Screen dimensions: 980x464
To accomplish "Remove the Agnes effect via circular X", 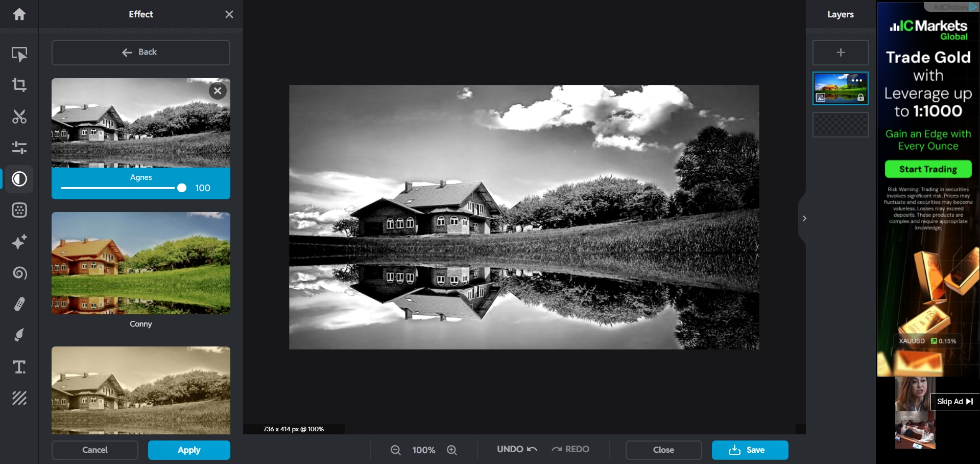I will [x=218, y=91].
